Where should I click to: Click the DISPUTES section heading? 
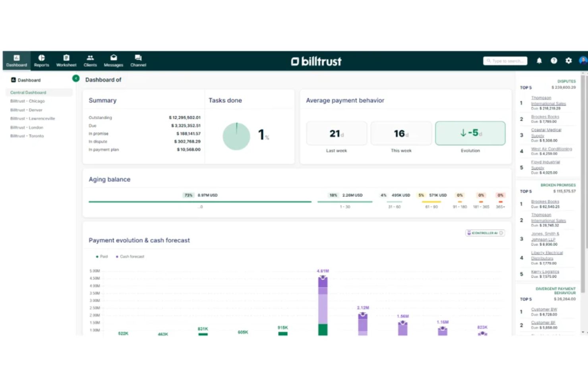coord(566,81)
